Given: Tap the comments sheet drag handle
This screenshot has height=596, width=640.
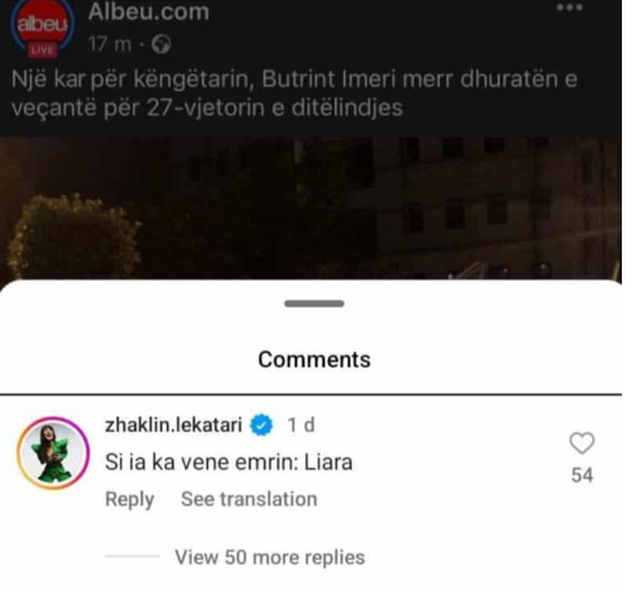Looking at the screenshot, I should (314, 303).
